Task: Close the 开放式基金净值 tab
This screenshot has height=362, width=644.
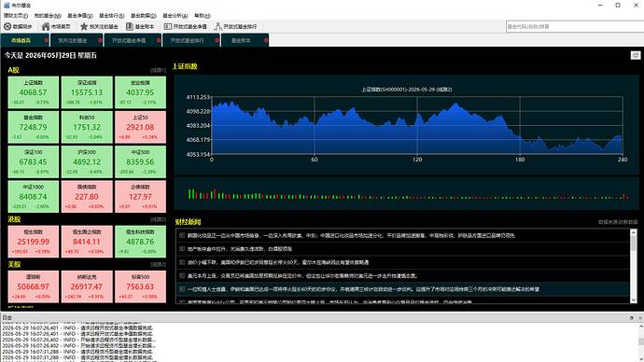Action: point(159,40)
